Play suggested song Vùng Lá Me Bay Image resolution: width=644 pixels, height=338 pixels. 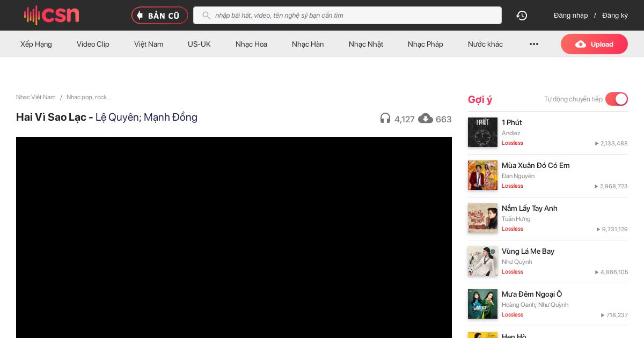point(528,251)
